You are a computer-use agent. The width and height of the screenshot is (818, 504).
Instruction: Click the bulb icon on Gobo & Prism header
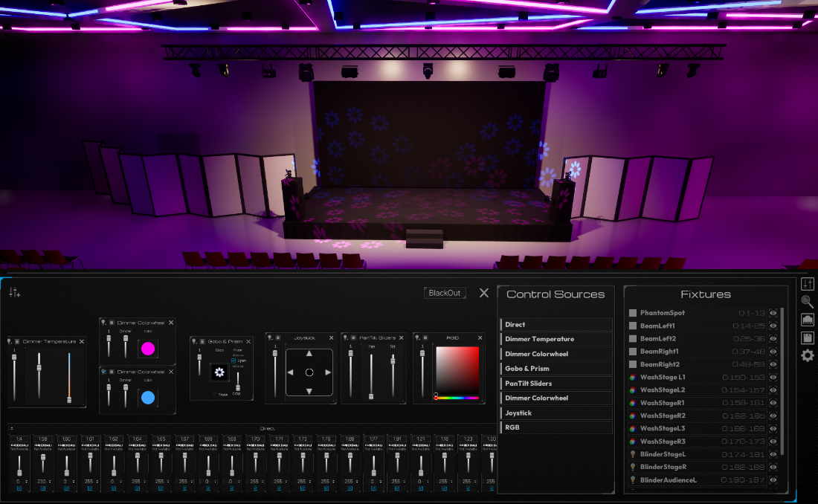pos(195,341)
